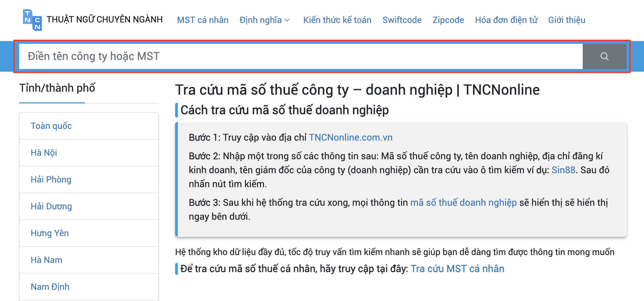Select Toàn quốc in province list
644x301 pixels.
tap(51, 126)
